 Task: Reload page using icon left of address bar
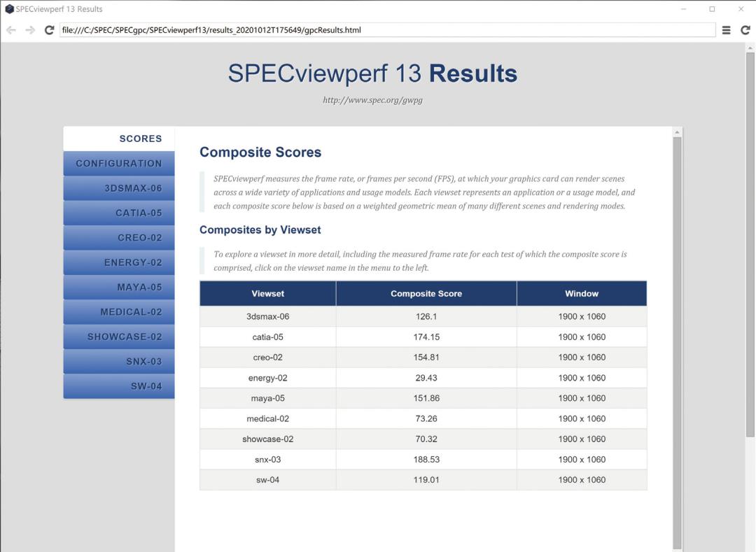point(49,30)
